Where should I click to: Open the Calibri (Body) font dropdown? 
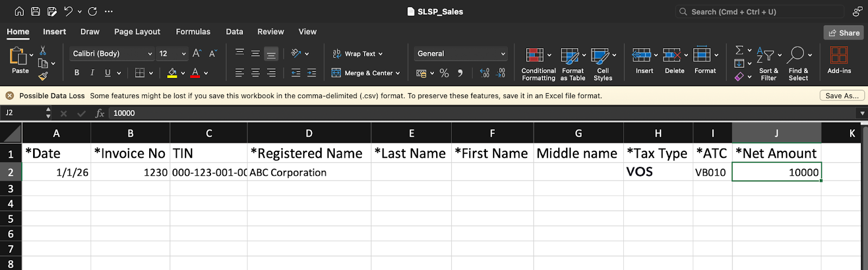click(x=113, y=54)
